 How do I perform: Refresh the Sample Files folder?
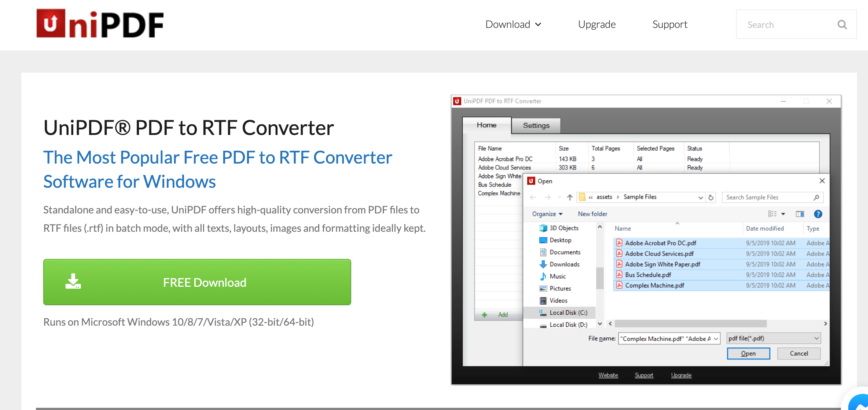pos(711,197)
